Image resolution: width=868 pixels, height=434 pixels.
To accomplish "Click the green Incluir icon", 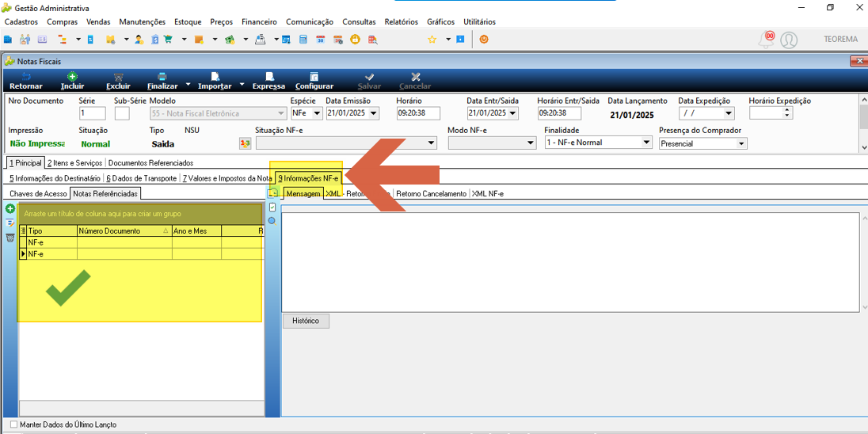I will point(72,76).
